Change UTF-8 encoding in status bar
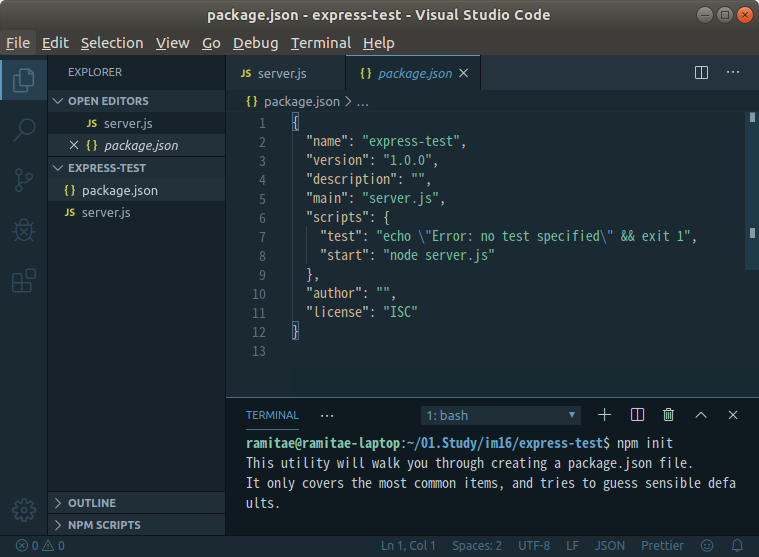 pos(534,546)
